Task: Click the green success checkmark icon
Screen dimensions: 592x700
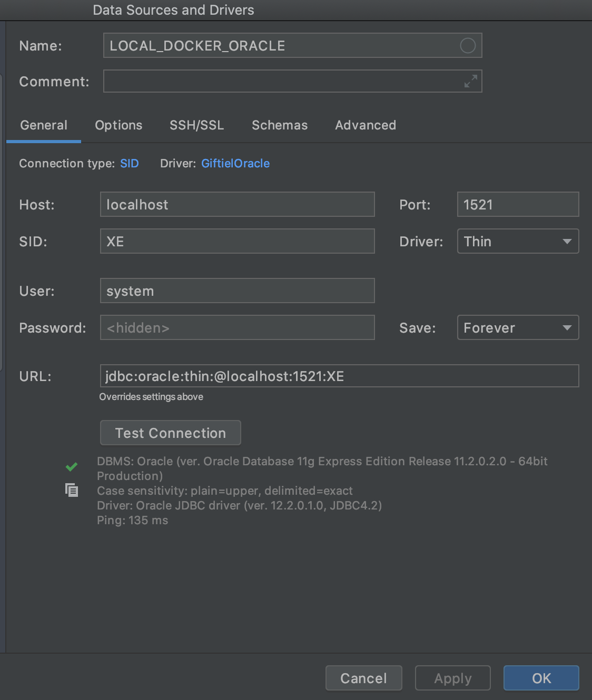Action: 72,466
